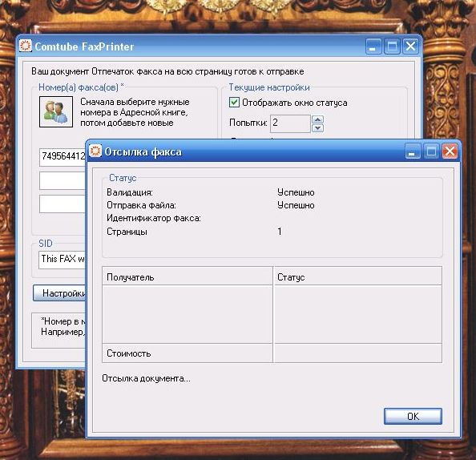Screen dimensions: 476x460
Task: Minimize the Comtube FaxPrinter window
Action: pos(373,46)
